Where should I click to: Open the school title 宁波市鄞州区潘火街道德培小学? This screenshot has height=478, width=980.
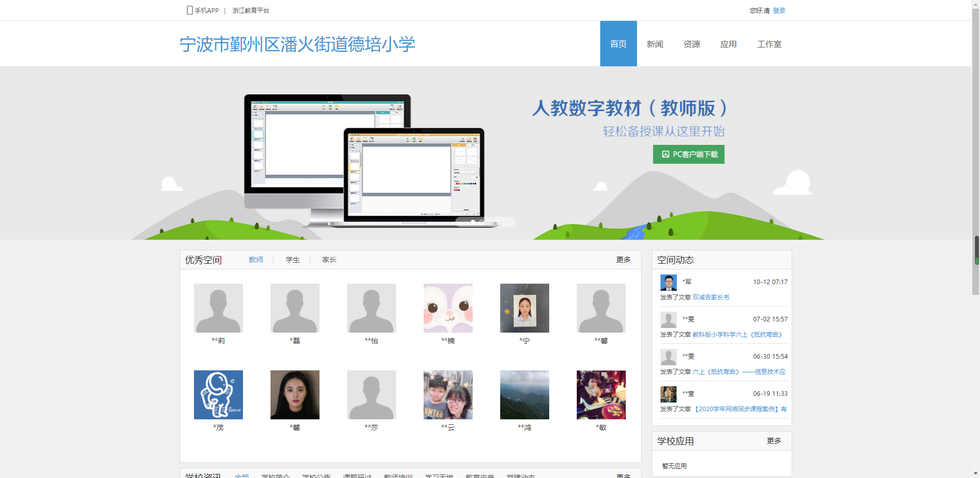[297, 44]
